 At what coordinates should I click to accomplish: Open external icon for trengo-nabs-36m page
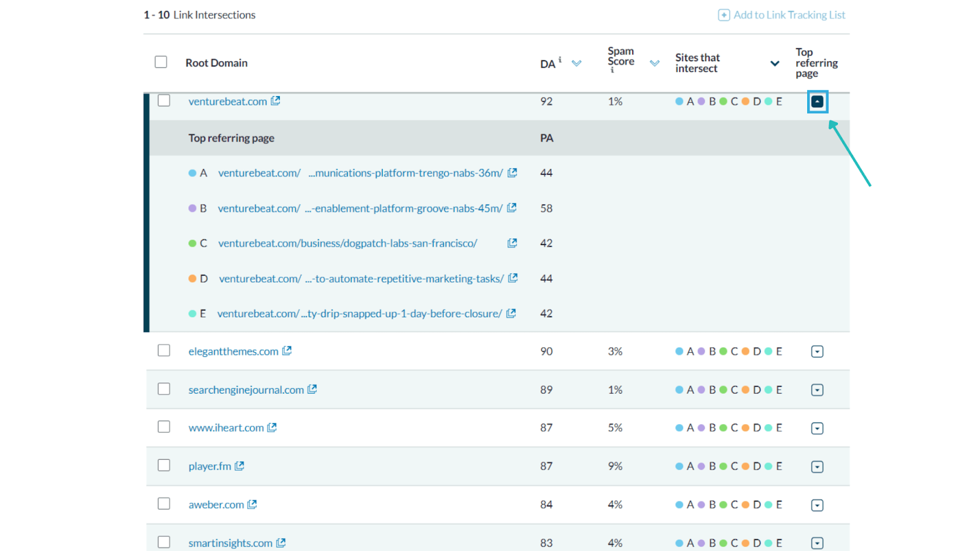point(513,173)
